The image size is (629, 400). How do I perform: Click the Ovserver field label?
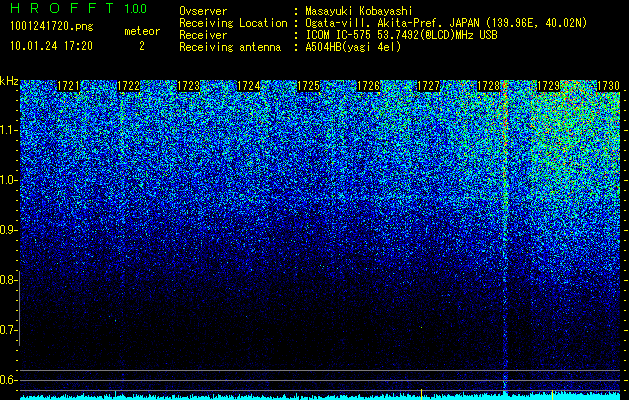click(203, 11)
